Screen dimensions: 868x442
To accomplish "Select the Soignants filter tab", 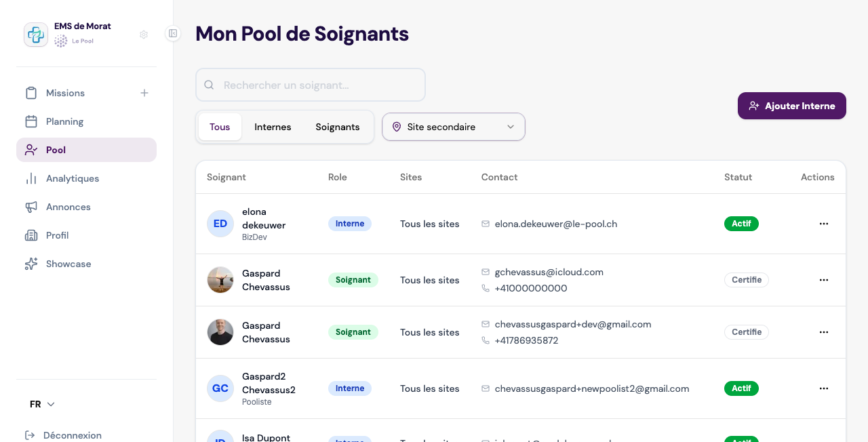I will 338,127.
